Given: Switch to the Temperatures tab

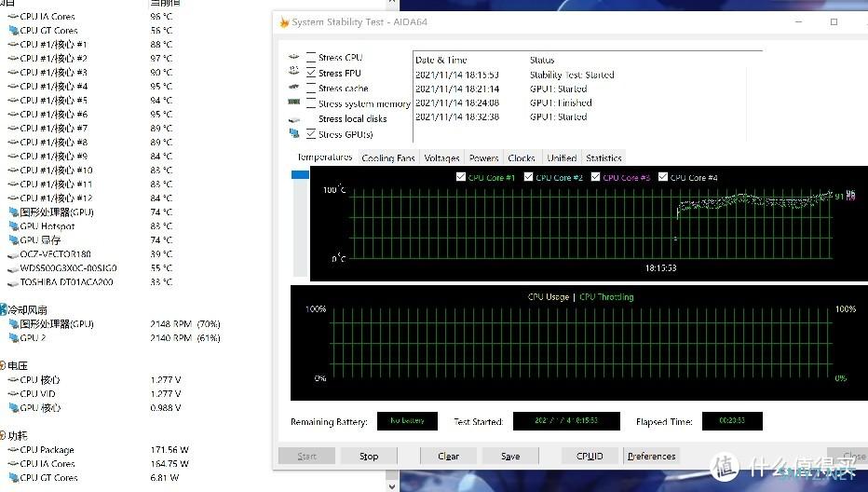Looking at the screenshot, I should [x=324, y=157].
